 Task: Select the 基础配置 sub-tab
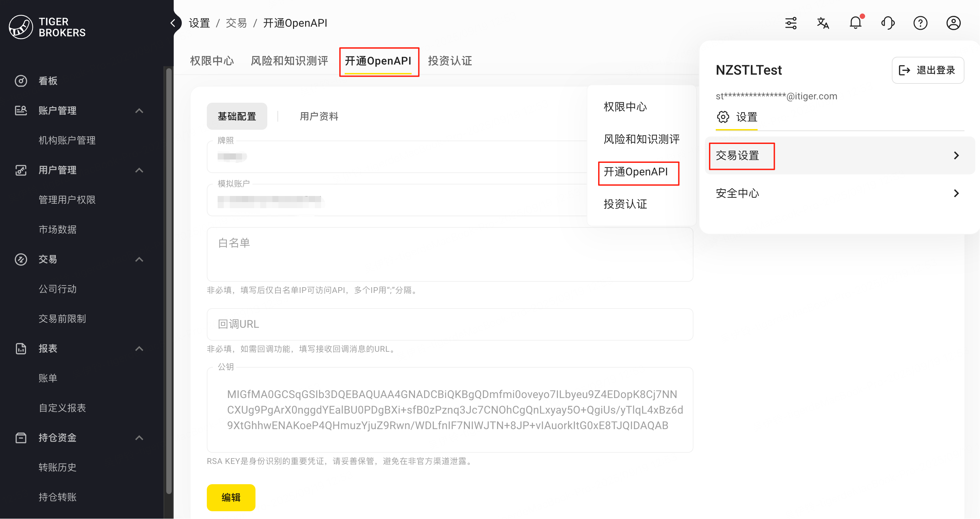pos(237,117)
